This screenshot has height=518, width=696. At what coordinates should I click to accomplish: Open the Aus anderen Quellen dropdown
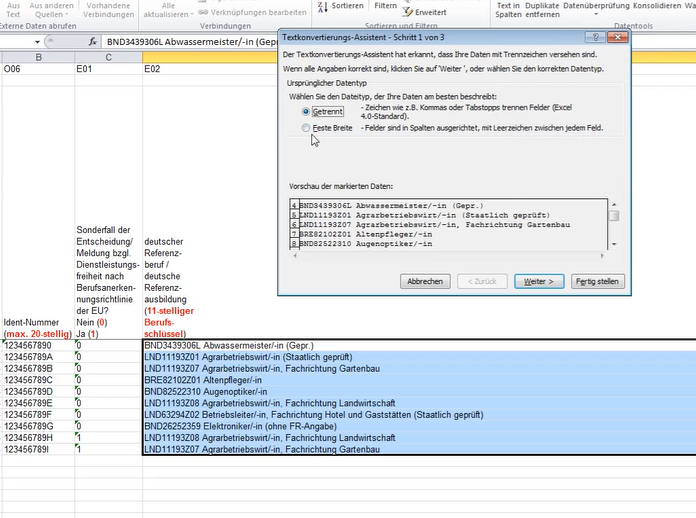50,10
